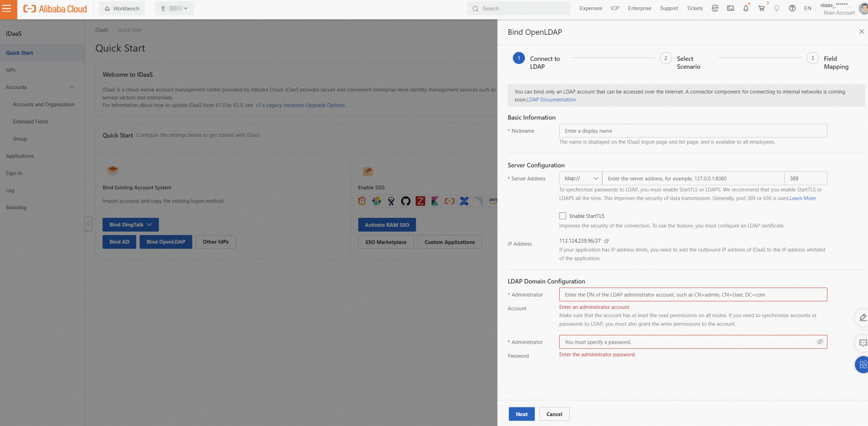Open the ldap:// protocol dropdown
This screenshot has width=868, height=426.
580,178
